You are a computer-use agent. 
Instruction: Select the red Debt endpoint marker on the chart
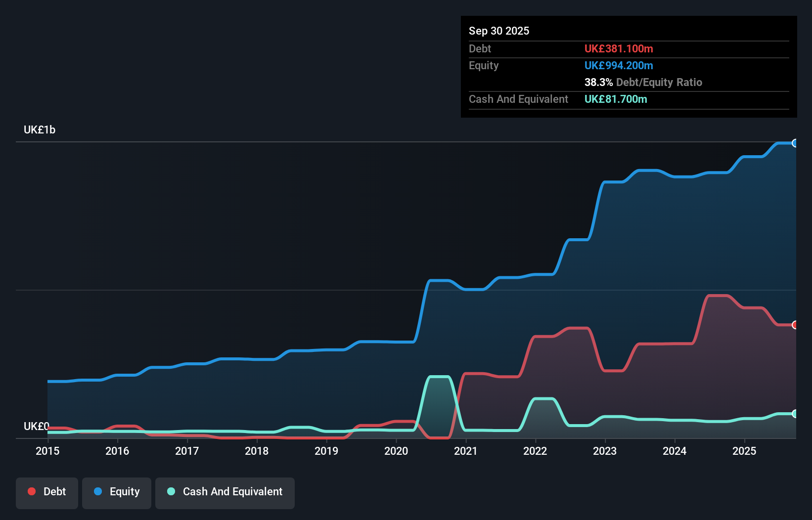[x=794, y=325]
